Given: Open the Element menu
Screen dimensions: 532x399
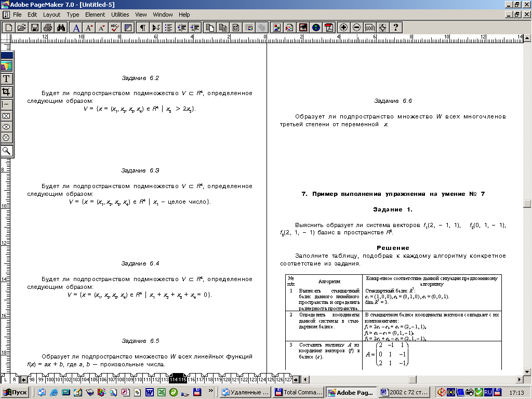Looking at the screenshot, I should pos(95,15).
